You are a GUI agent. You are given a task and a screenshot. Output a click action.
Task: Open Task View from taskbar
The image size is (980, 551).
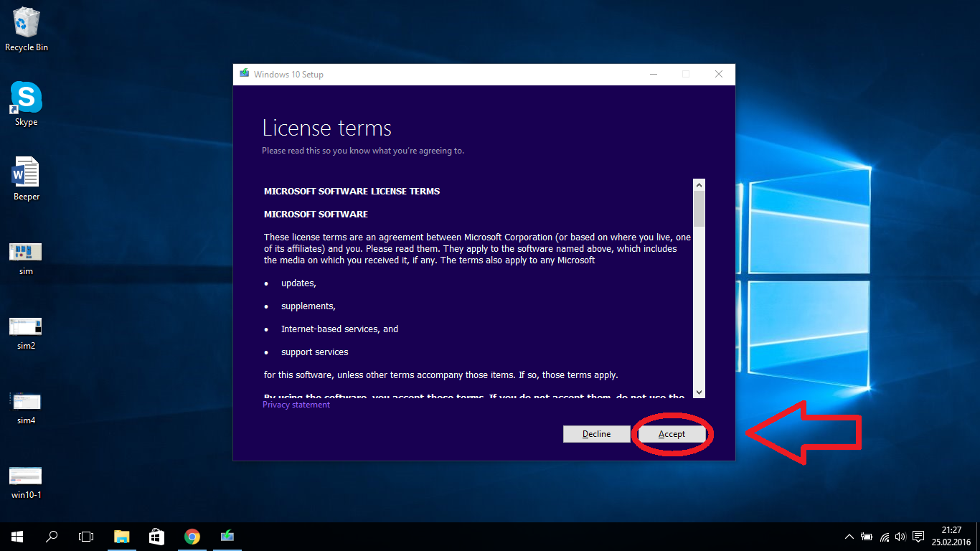point(86,536)
